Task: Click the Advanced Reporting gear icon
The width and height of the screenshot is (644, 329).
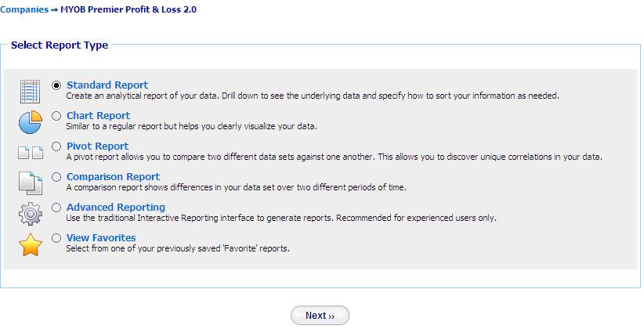Action: click(31, 214)
